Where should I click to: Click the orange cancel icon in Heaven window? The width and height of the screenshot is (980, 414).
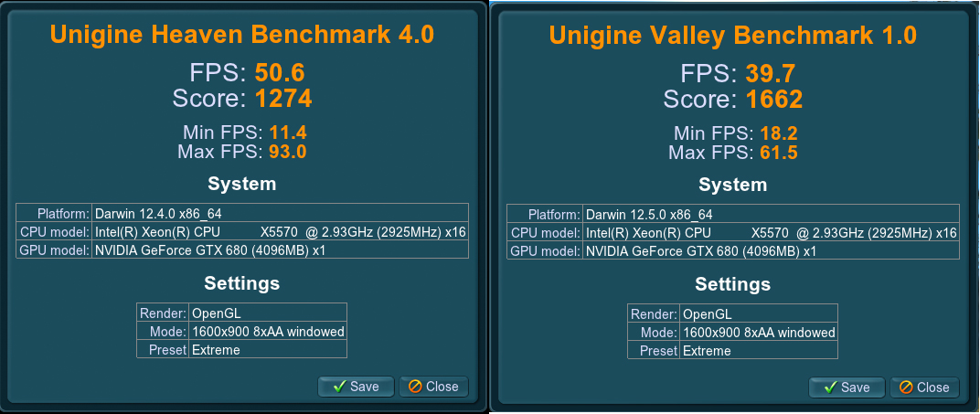tap(415, 387)
